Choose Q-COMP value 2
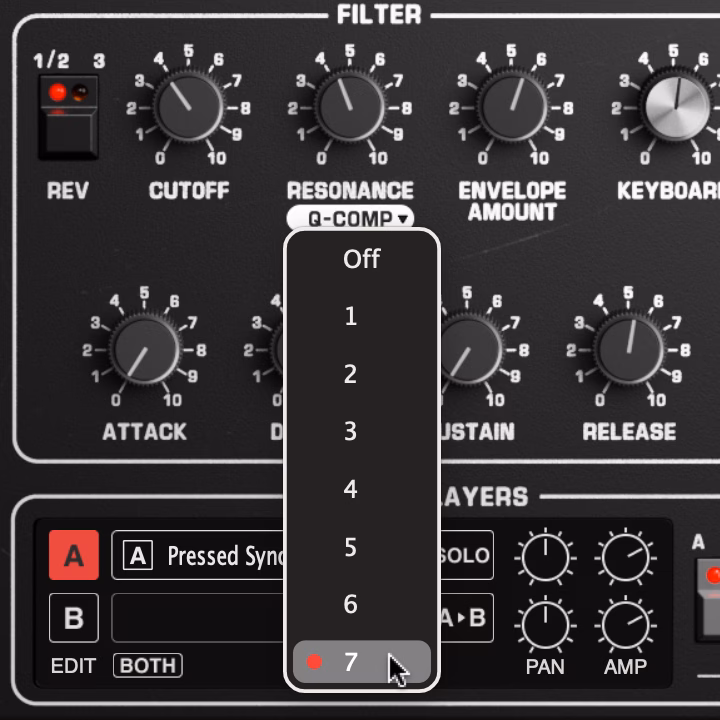 [x=362, y=374]
